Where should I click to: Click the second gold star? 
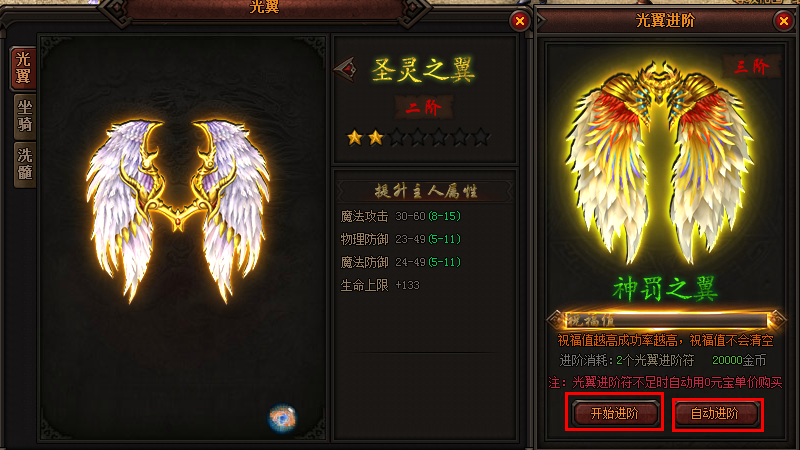coord(376,137)
